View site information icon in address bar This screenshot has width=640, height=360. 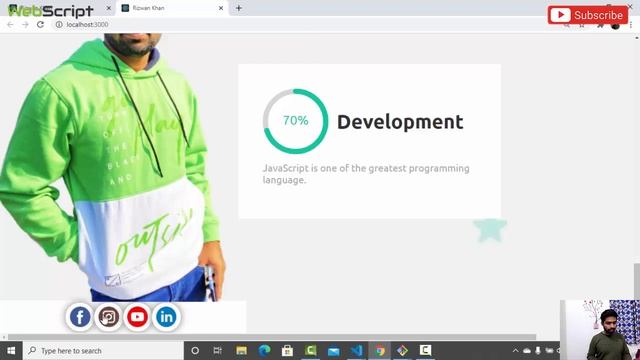pos(59,24)
